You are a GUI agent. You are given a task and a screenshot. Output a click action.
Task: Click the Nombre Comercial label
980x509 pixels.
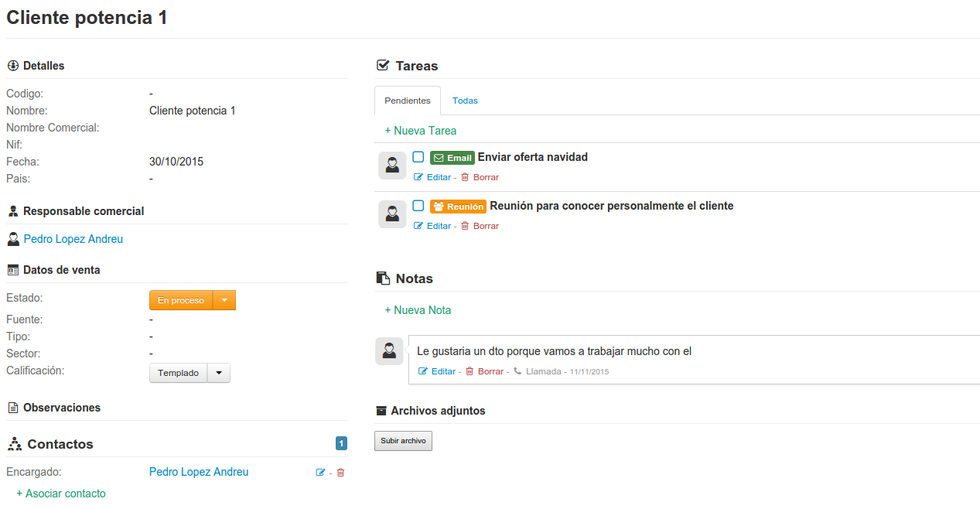(x=53, y=128)
